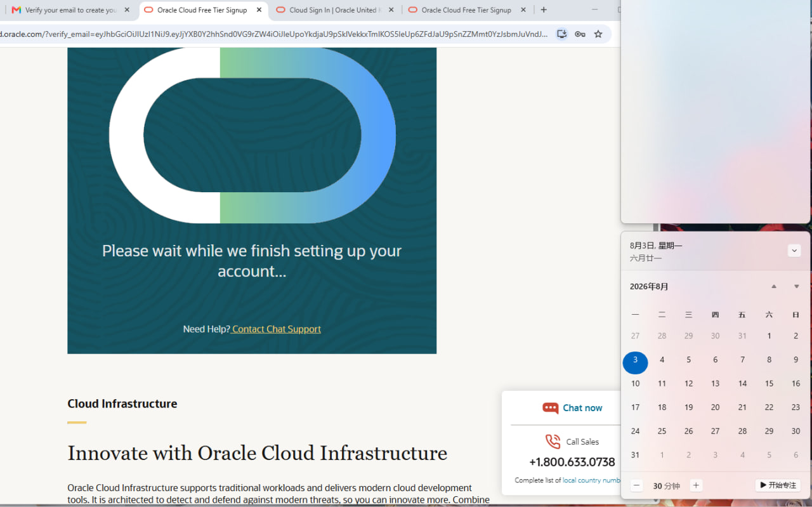Select September 6 in the calendar grid
This screenshot has height=507, width=812.
796,455
